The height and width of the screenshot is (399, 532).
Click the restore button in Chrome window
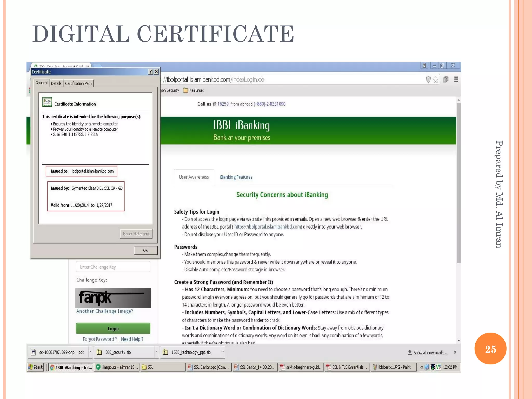pos(442,65)
